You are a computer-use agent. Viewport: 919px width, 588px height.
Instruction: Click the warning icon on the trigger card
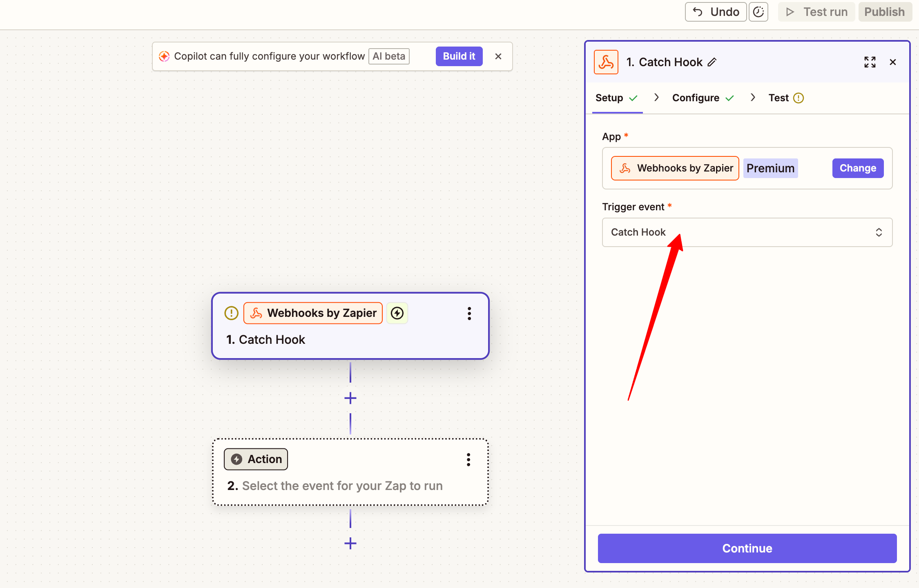click(231, 313)
